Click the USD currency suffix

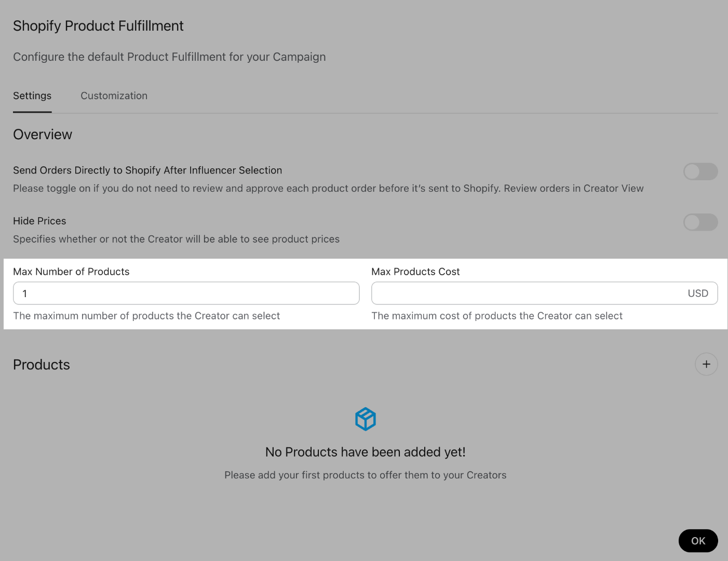click(x=698, y=293)
